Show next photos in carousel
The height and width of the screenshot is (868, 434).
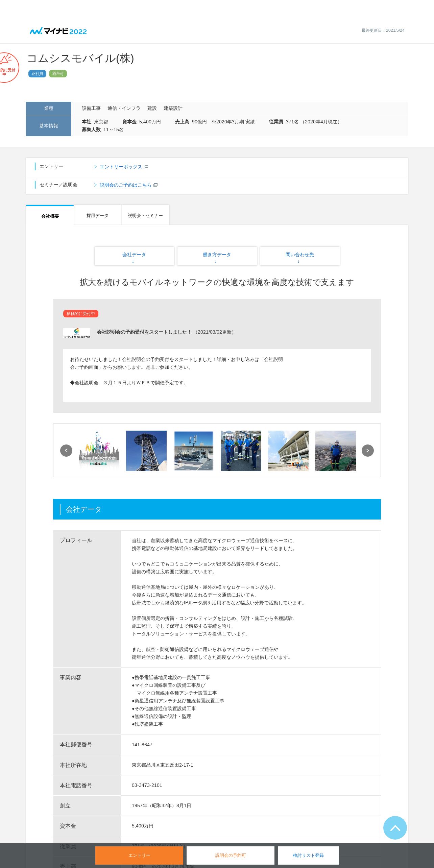click(368, 451)
